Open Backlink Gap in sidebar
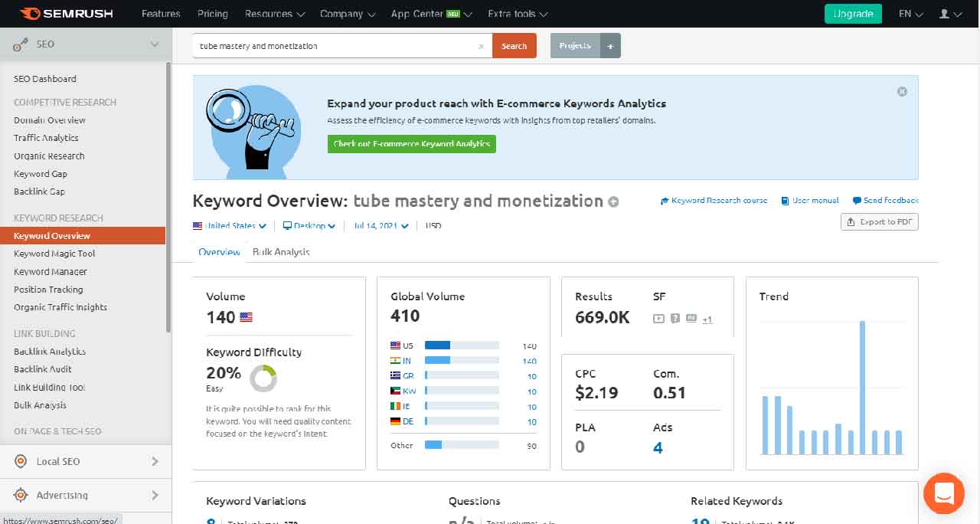The image size is (980, 524). click(x=39, y=192)
